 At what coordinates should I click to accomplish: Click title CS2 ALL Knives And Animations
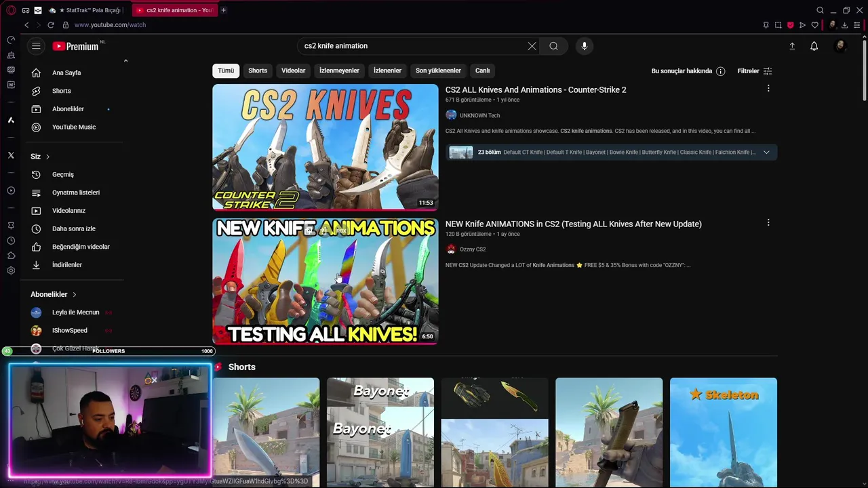(536, 89)
